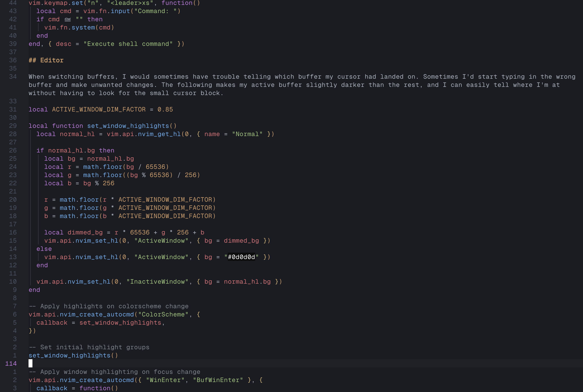Image resolution: width=583 pixels, height=392 pixels.
Task: Click current line number 114 in gutter
Action: click(x=11, y=363)
